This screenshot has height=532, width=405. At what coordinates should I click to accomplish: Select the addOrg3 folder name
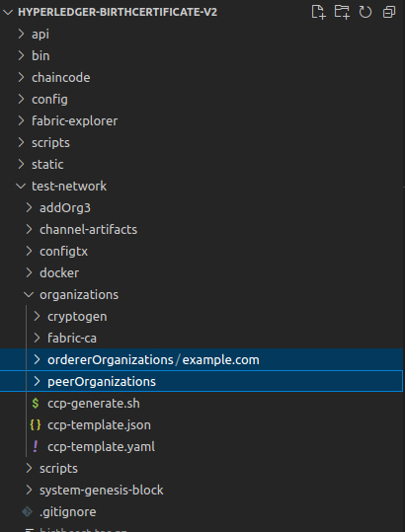tap(65, 208)
